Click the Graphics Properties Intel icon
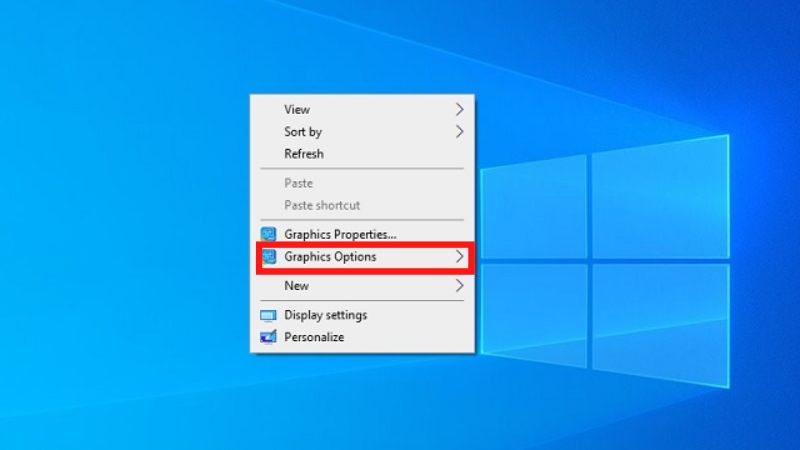Screen dimensions: 800x450 268,234
